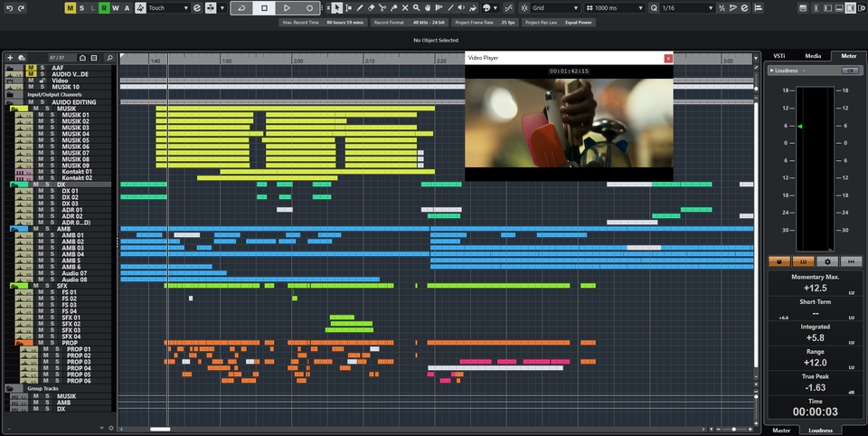Viewport: 868px width, 436px height.
Task: Select the Range Selection tool
Action: click(x=348, y=8)
